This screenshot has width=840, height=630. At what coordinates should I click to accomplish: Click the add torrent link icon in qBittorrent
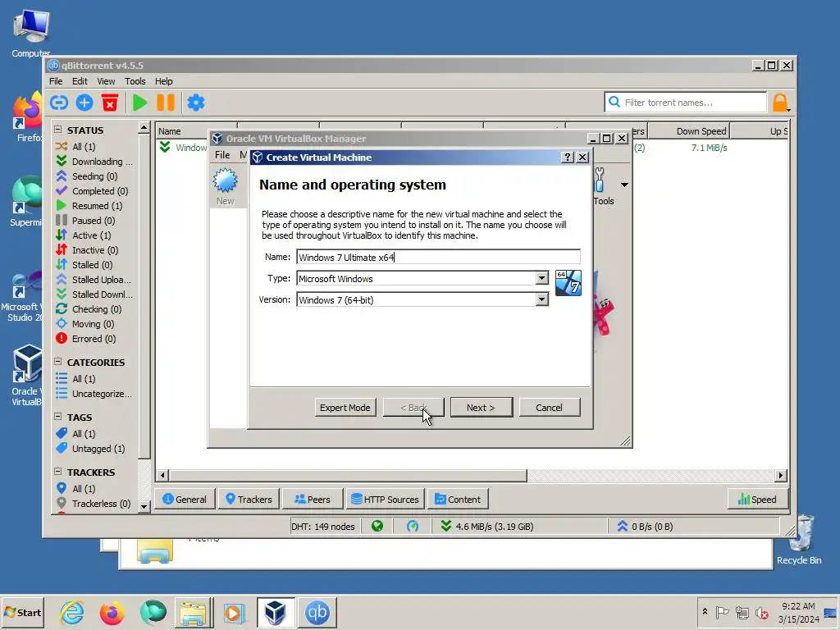pos(59,103)
